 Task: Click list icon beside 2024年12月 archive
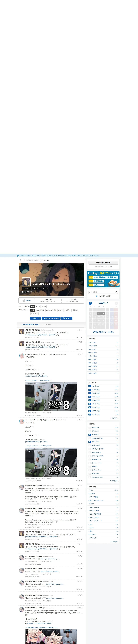click(x=90, y=386)
